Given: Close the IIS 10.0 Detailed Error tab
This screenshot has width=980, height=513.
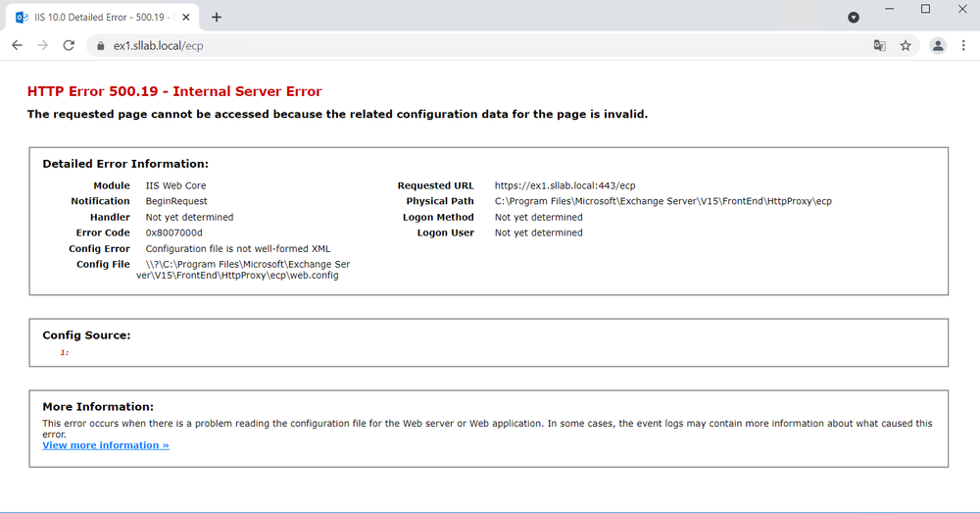Looking at the screenshot, I should tap(185, 17).
